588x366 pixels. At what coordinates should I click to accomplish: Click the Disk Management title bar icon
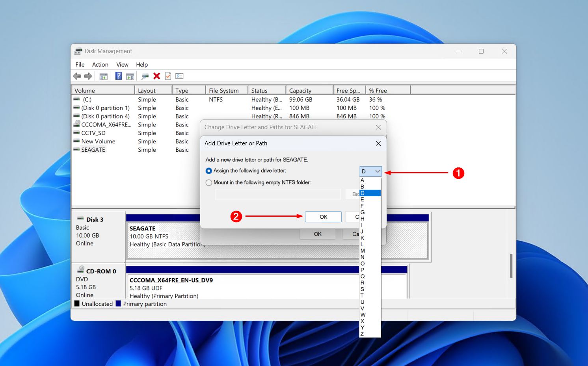(78, 51)
